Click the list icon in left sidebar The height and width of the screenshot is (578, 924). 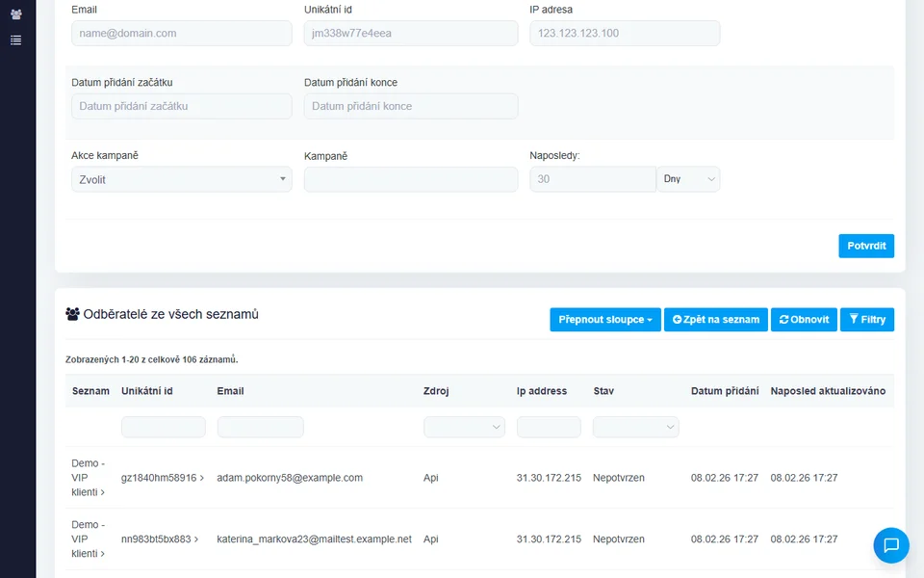[x=15, y=39]
